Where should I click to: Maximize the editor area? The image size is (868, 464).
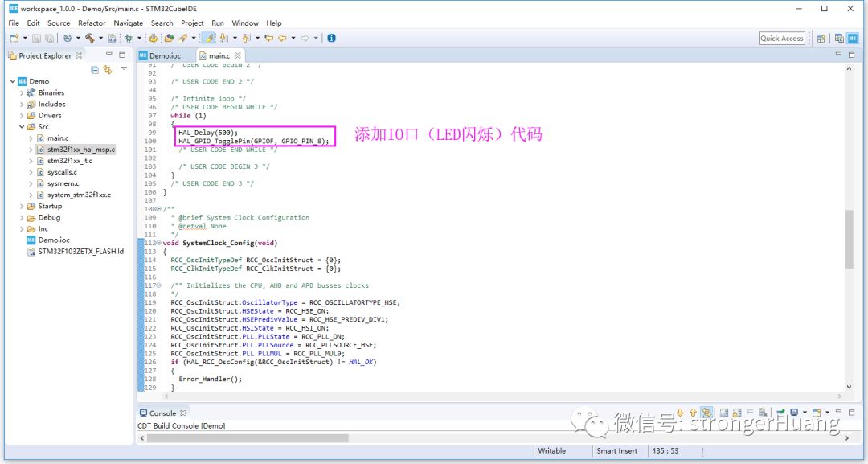coord(851,54)
